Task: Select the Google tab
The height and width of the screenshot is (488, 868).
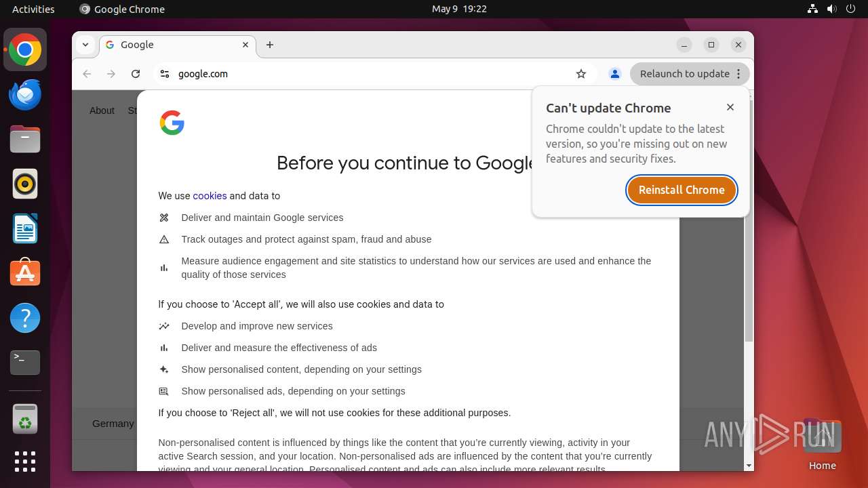Action: [x=178, y=45]
